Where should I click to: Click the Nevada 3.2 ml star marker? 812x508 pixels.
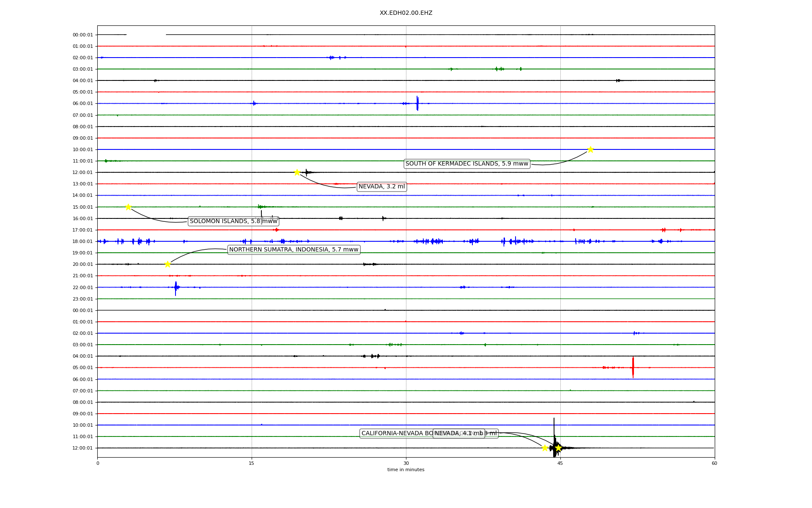click(x=297, y=172)
